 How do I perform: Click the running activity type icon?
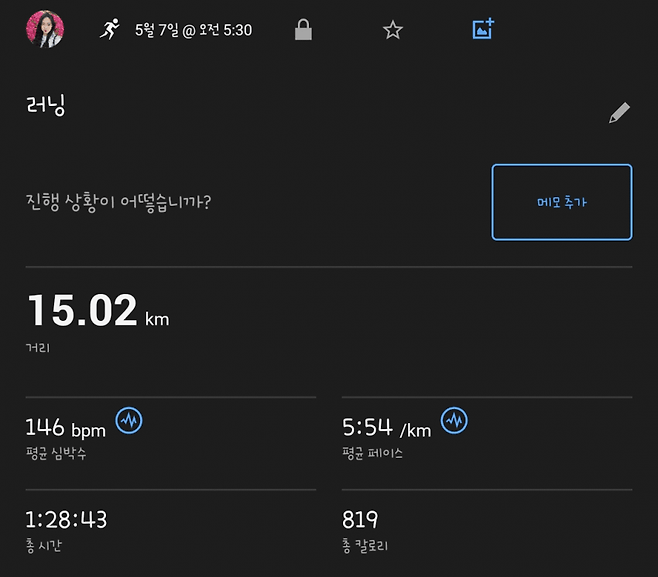(x=109, y=30)
